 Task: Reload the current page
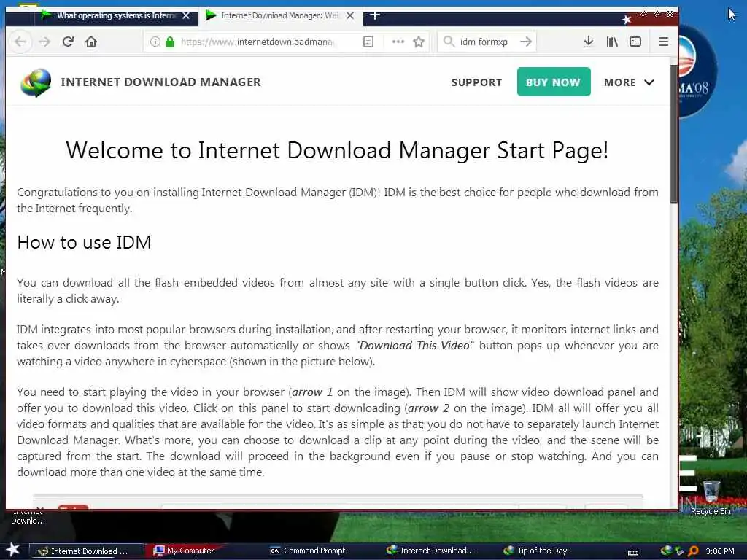[68, 42]
